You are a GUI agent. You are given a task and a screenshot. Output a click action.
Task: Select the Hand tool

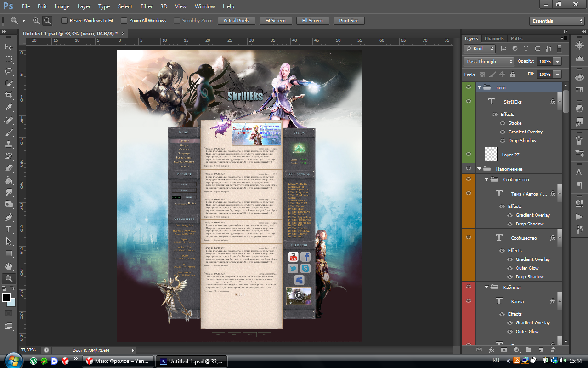9,266
